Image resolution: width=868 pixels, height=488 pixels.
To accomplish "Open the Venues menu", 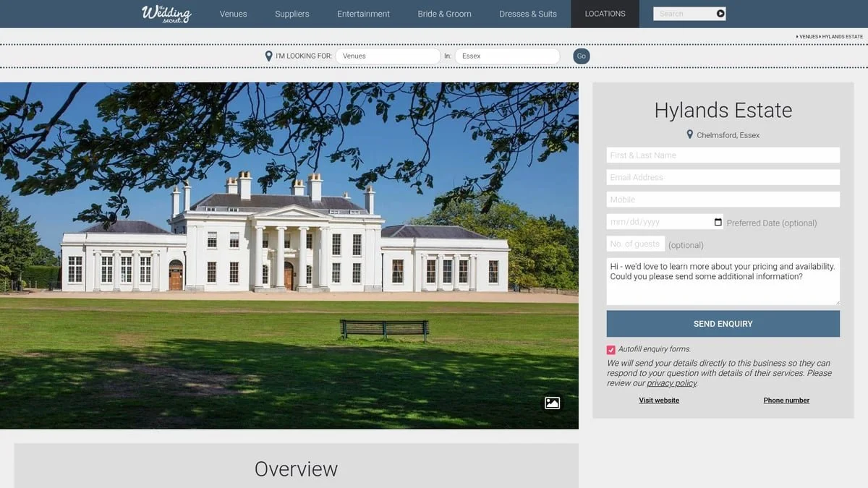I will click(234, 14).
